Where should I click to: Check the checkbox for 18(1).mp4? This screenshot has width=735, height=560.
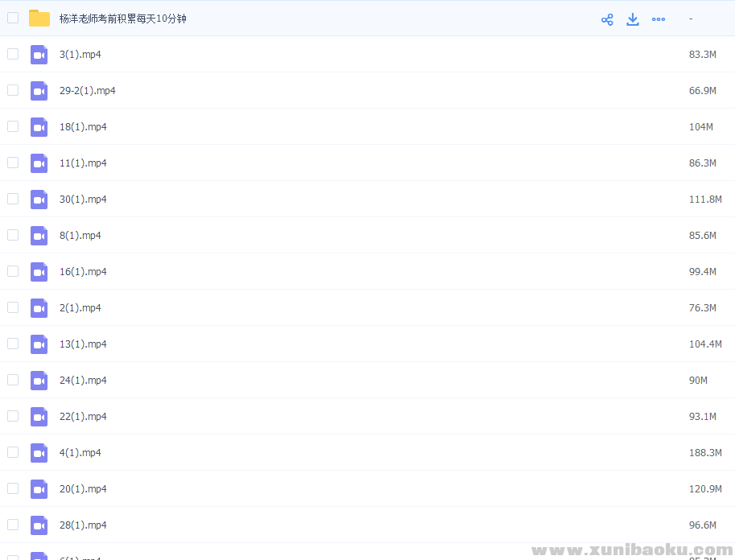point(13,126)
